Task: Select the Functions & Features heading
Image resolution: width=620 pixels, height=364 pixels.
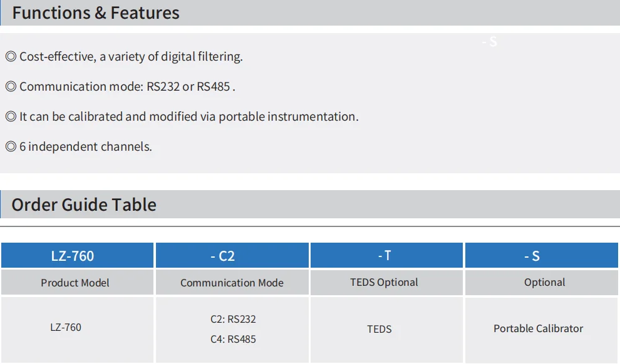Action: tap(96, 13)
